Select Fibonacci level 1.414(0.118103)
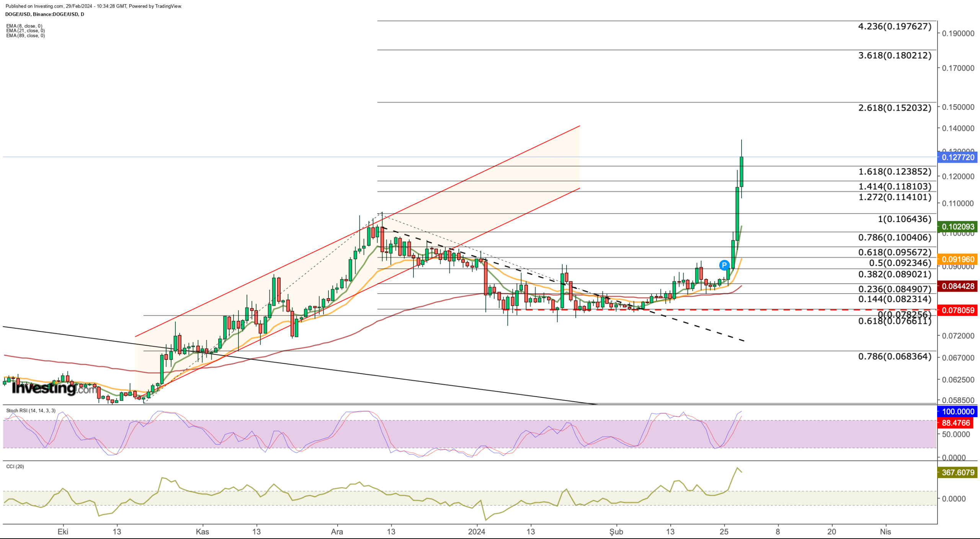The height and width of the screenshot is (539, 980). click(x=895, y=186)
